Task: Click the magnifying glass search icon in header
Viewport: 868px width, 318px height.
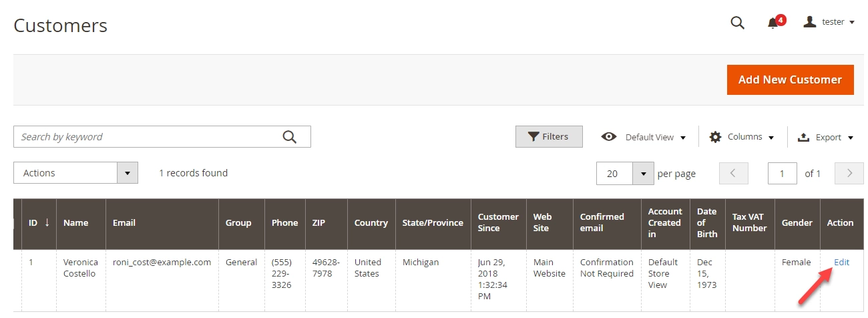Action: [737, 23]
